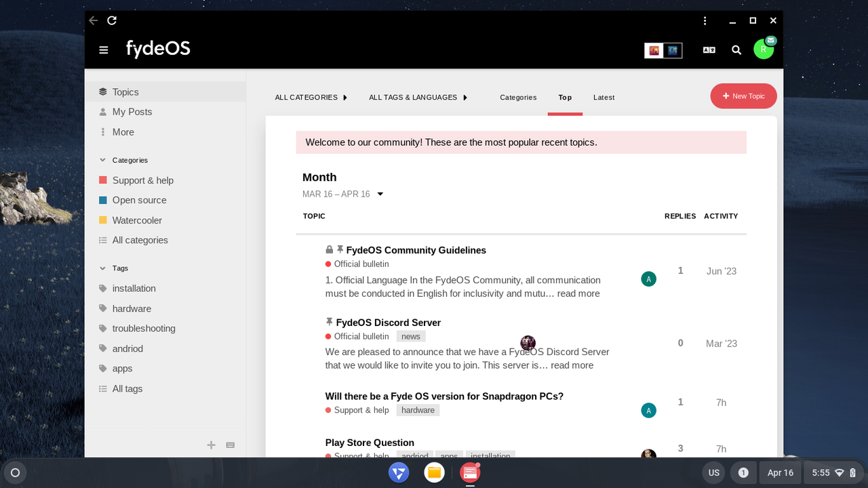Screen dimensions: 868x488
Task: Open All Tags & Languages dropdown
Action: coord(418,98)
